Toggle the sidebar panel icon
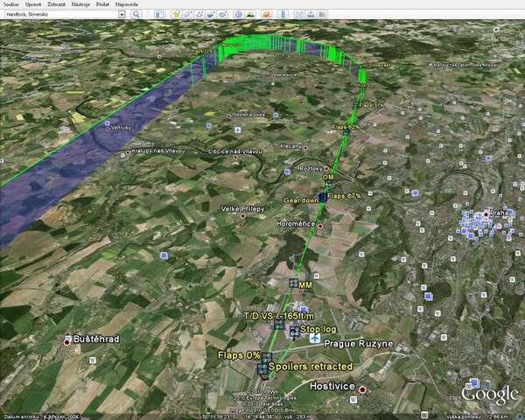 point(161,16)
